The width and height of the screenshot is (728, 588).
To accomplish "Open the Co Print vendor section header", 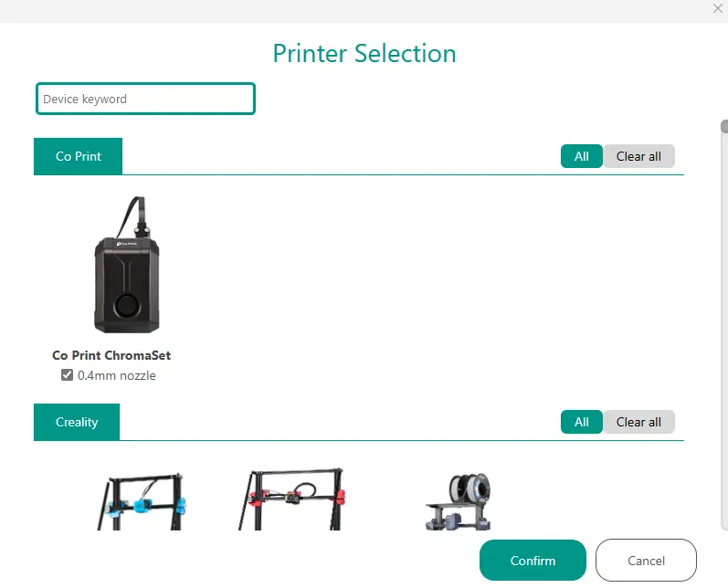I will [78, 156].
